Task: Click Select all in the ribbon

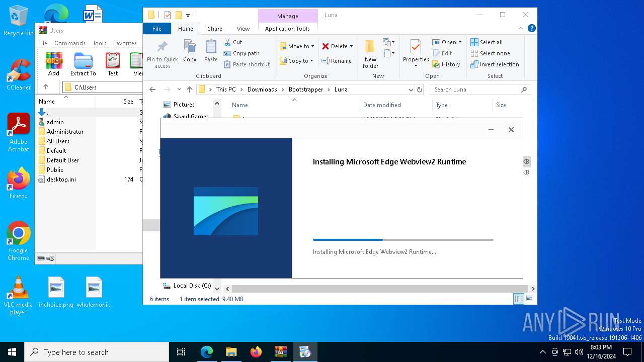Action: point(487,42)
